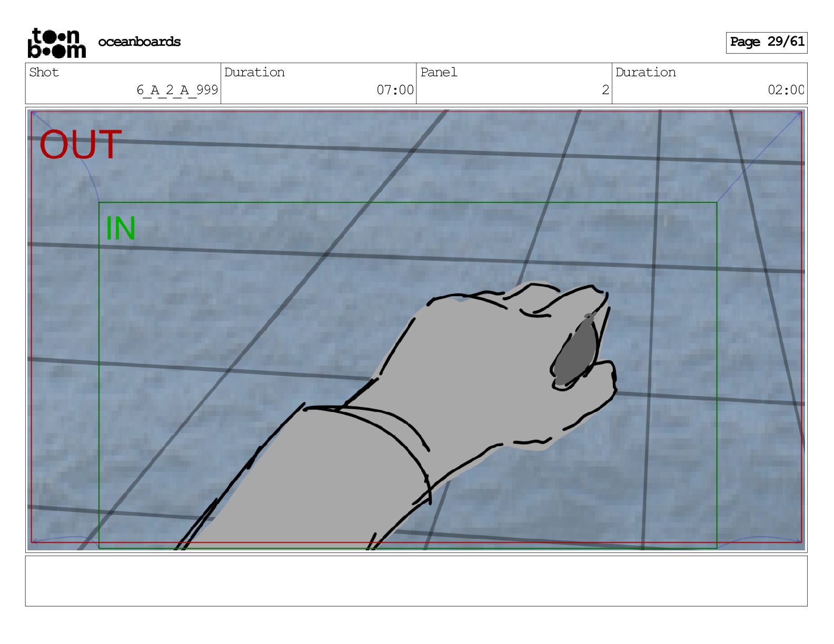Click shot name '6_A_2_A_999'
The width and height of the screenshot is (834, 644).
tap(177, 90)
